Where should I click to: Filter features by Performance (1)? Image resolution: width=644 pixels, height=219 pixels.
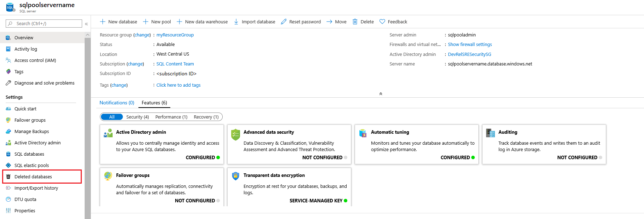click(x=171, y=117)
